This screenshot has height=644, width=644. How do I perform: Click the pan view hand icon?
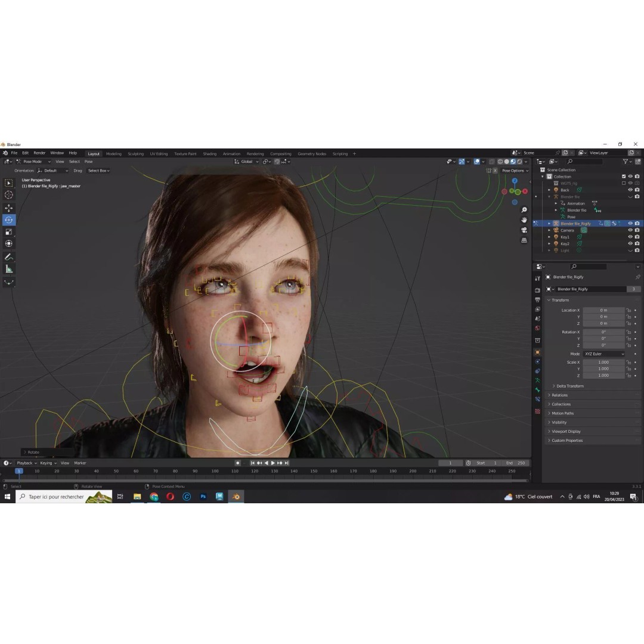click(524, 219)
